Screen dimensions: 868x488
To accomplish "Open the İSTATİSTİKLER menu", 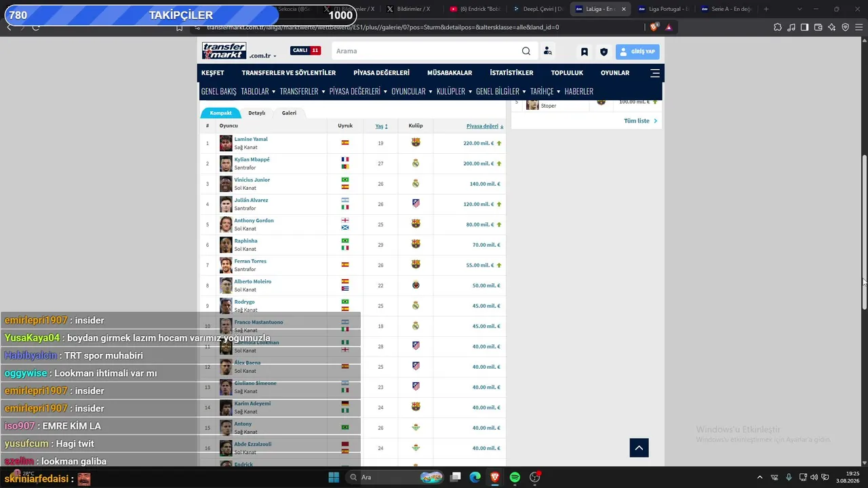I will point(511,73).
